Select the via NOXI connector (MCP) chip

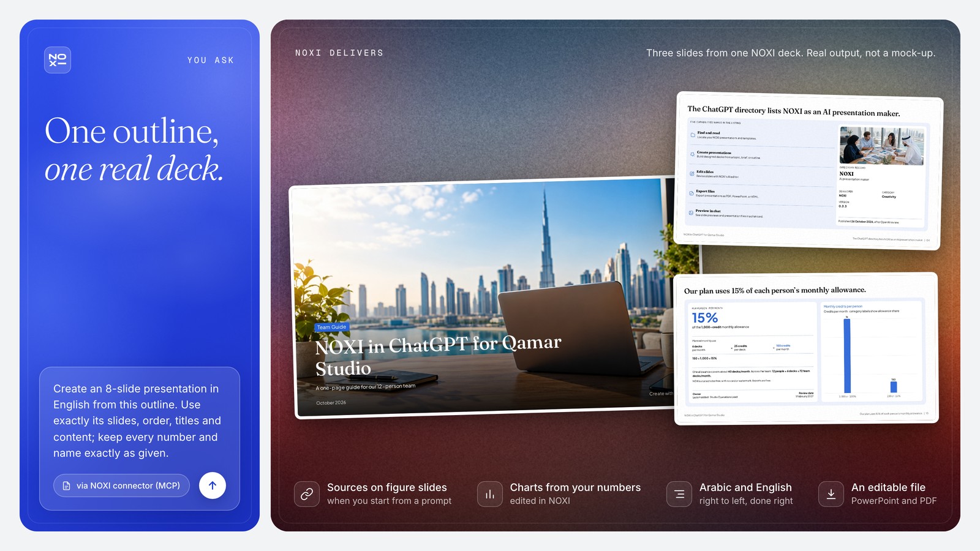[121, 485]
